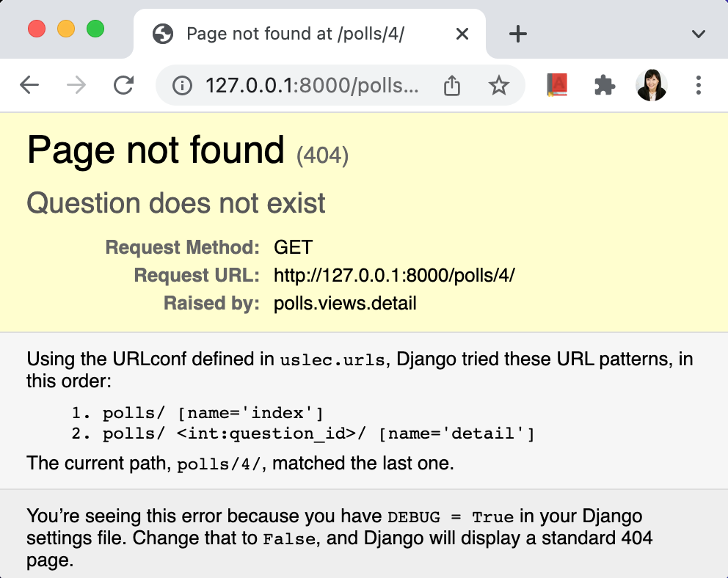
Task: Open the Chrome three-dot menu
Action: [699, 85]
